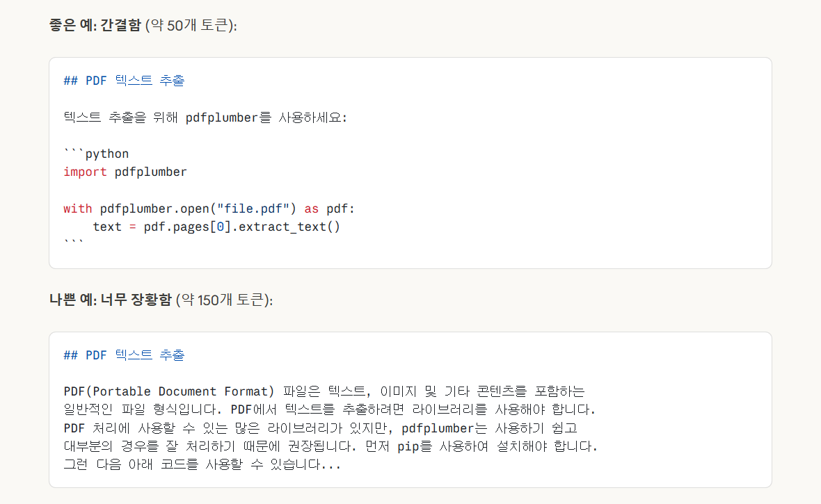Click the '```python' opening fence line
Image resolution: width=821 pixels, height=504 pixels.
[x=96, y=154]
